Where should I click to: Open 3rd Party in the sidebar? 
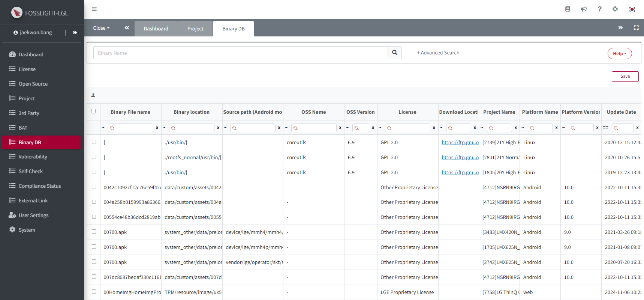click(42, 113)
